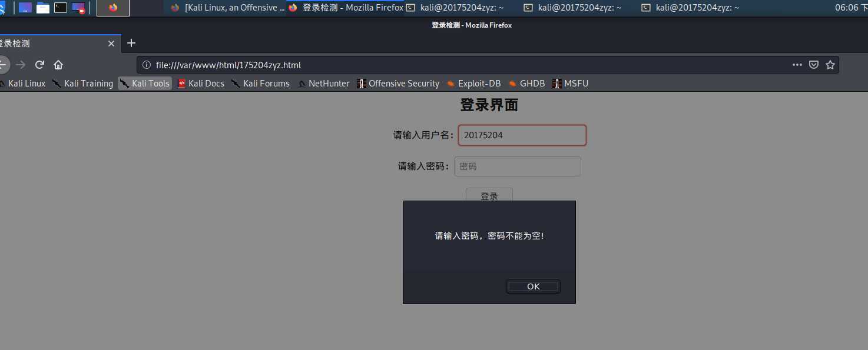Open Exploit-DB bookmark
Screen dimensions: 868x350
(x=473, y=84)
